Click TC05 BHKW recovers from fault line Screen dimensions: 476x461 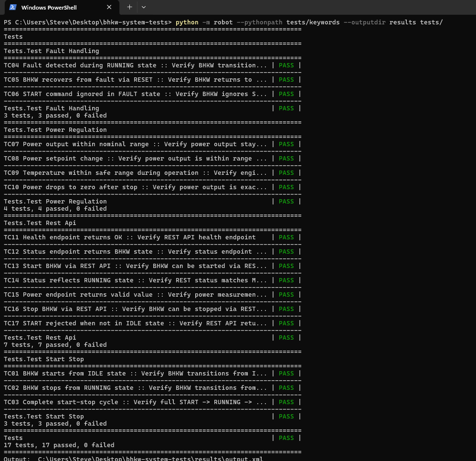tap(152, 80)
